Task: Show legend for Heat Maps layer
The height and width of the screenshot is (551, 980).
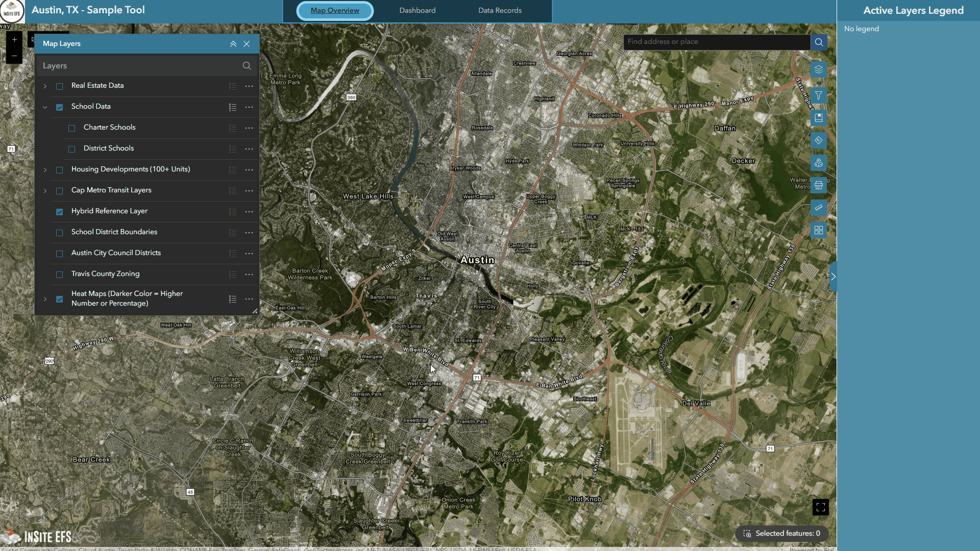Action: click(233, 299)
